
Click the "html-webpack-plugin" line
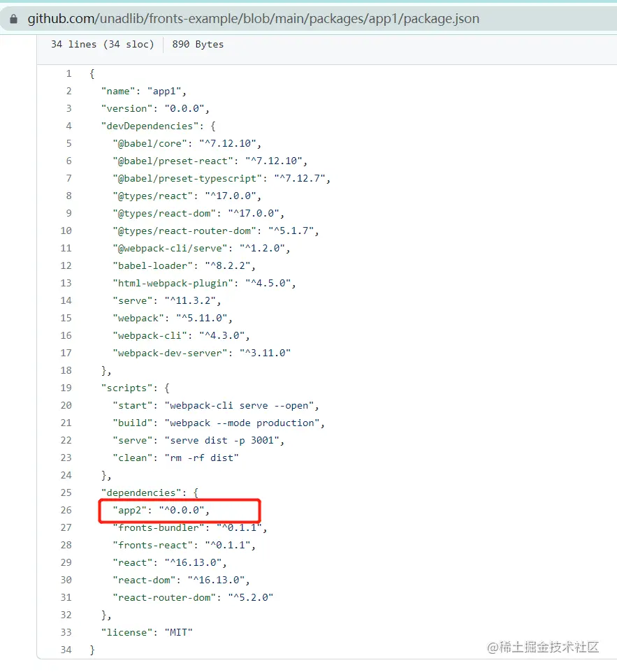click(x=204, y=284)
